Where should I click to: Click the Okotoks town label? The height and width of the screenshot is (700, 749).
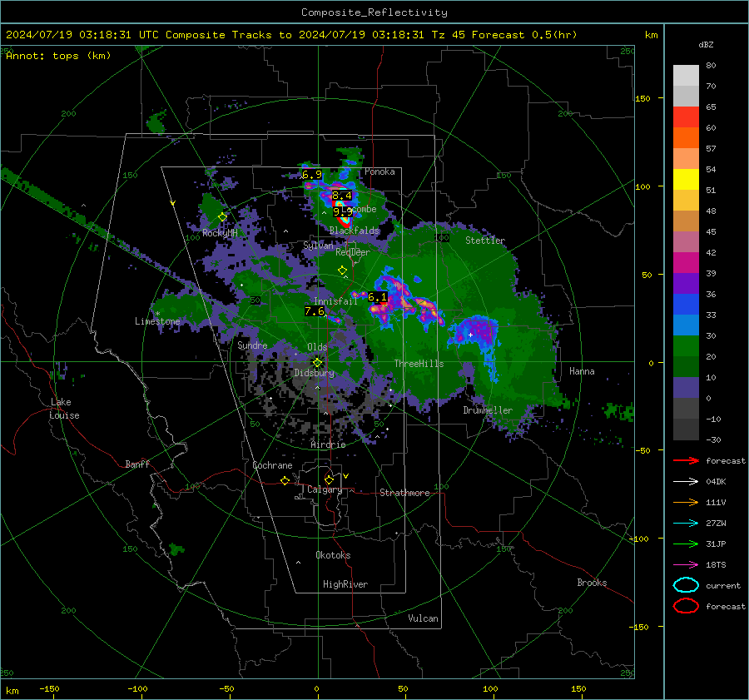tap(333, 555)
